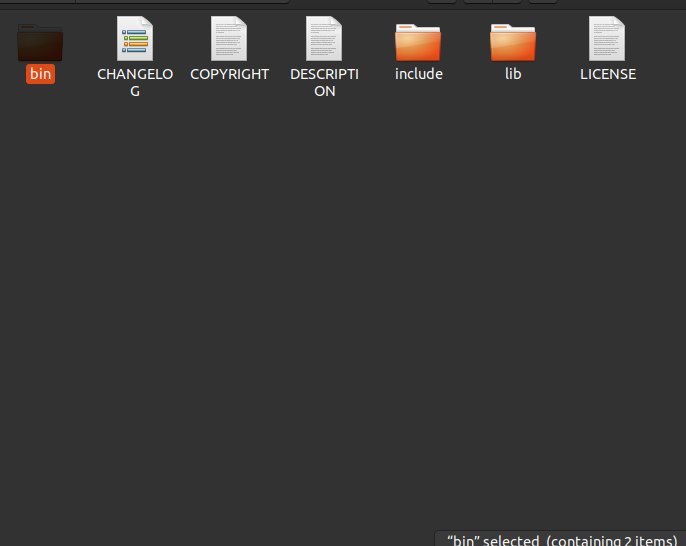The width and height of the screenshot is (686, 546).
Task: Click the "DESCRIPTION" file name text
Action: (x=324, y=82)
